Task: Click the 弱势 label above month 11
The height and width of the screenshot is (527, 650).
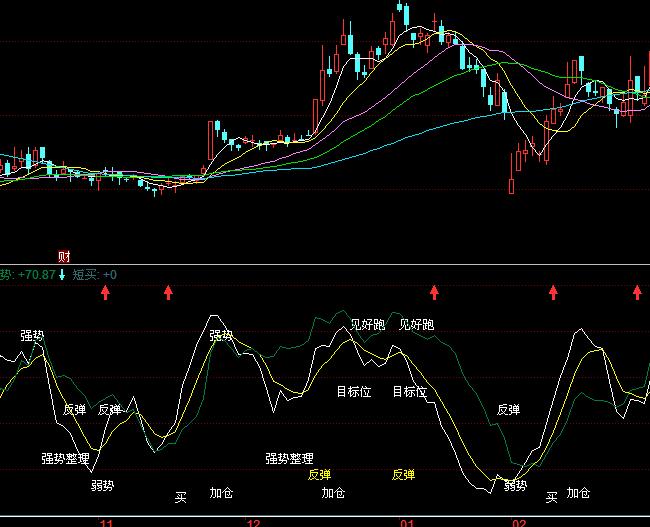Action: tap(102, 486)
